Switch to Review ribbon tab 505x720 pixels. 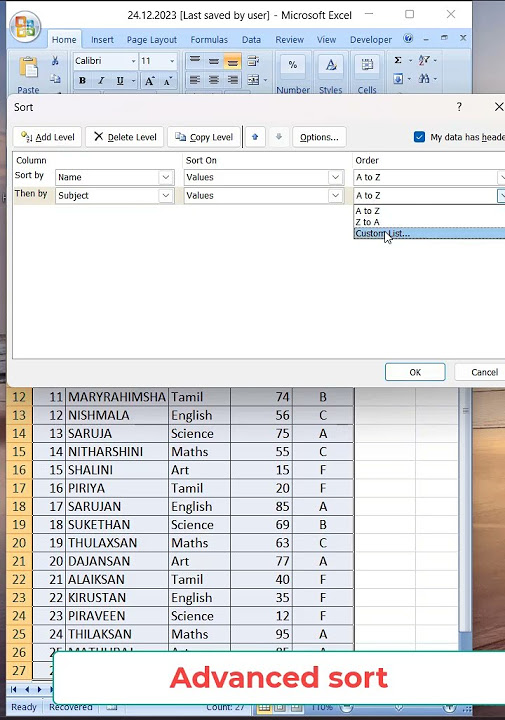coord(289,40)
